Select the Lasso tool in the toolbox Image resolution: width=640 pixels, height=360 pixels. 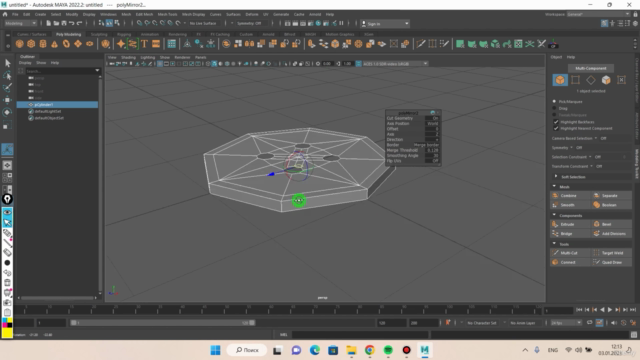[7, 75]
